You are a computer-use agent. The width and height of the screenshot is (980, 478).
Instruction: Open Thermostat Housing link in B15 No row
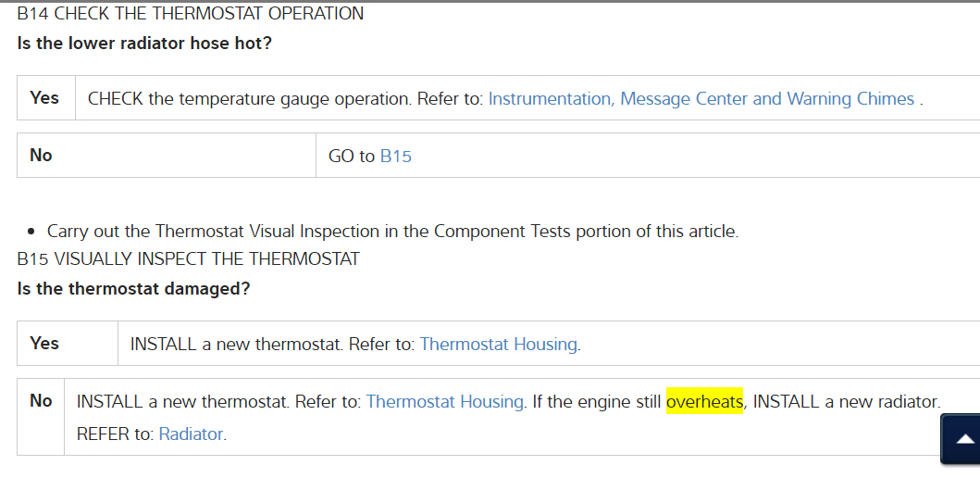coord(445,402)
